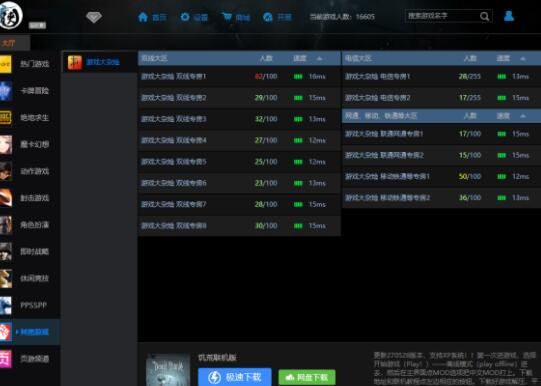Click the 首页 link text

tap(159, 18)
